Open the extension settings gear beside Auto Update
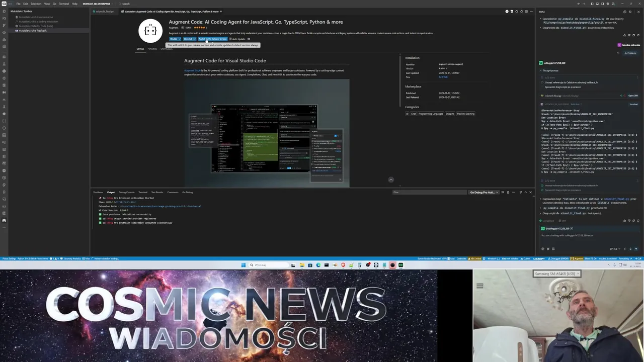Screen dimensions: 644x362 pos(249,39)
